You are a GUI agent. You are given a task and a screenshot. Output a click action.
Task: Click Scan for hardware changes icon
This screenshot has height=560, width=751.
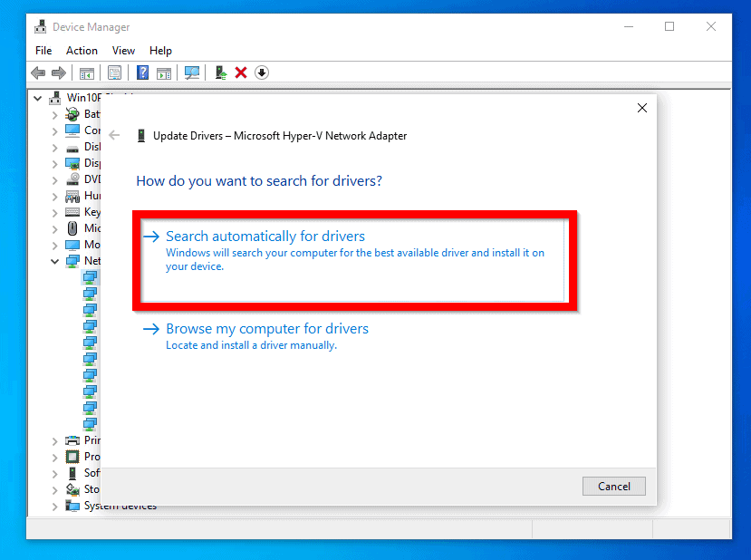click(192, 72)
